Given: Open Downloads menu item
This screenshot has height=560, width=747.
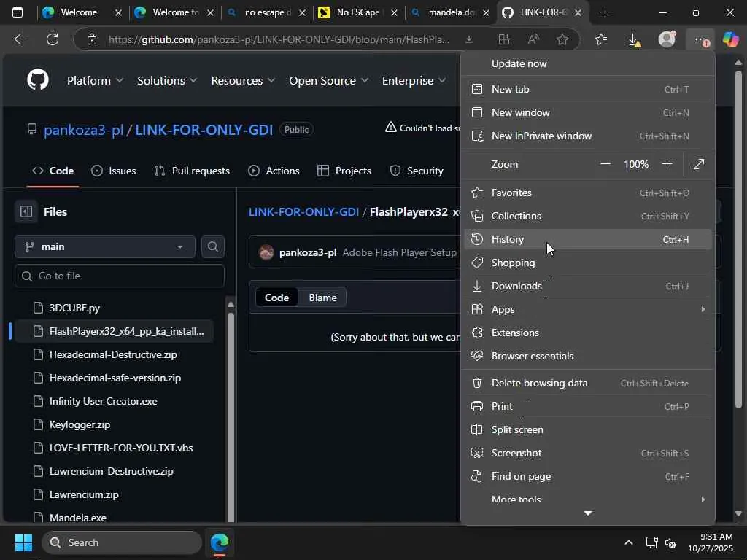Looking at the screenshot, I should pos(588,286).
